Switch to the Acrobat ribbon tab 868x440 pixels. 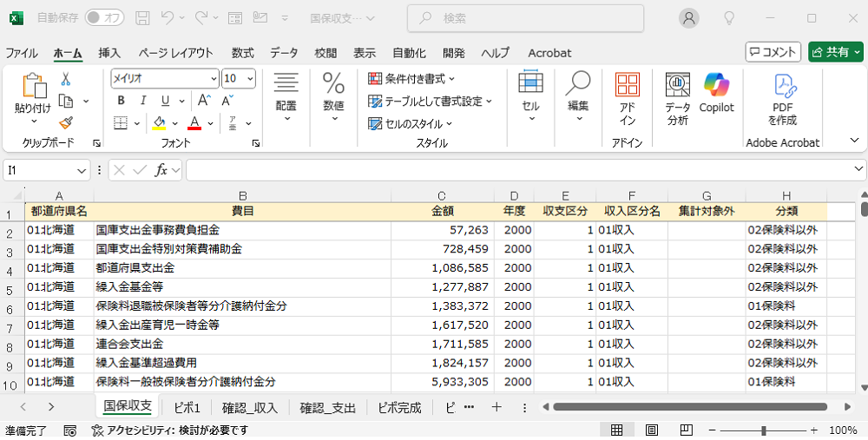coord(549,53)
